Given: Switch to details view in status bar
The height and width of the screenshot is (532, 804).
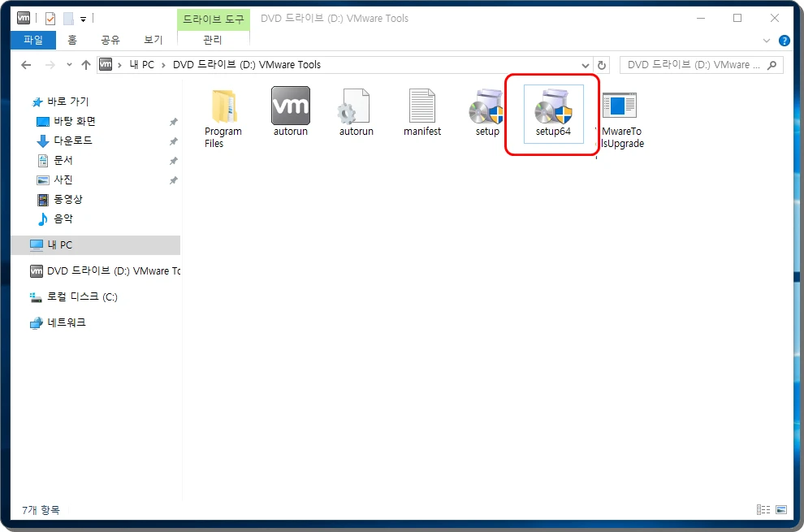Looking at the screenshot, I should click(x=763, y=509).
